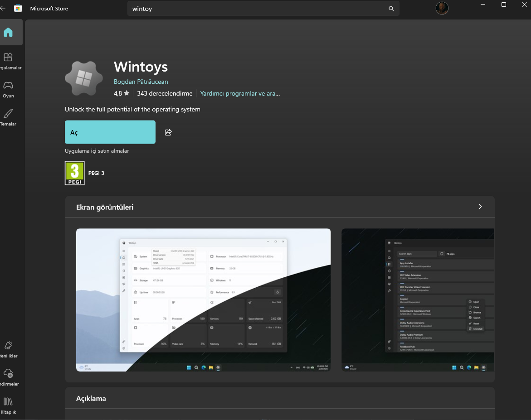Click the Açıklama section heading

click(x=91, y=398)
